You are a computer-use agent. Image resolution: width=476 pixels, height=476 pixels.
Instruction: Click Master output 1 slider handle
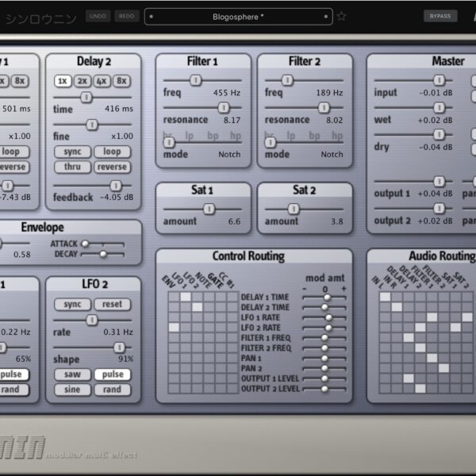439,182
